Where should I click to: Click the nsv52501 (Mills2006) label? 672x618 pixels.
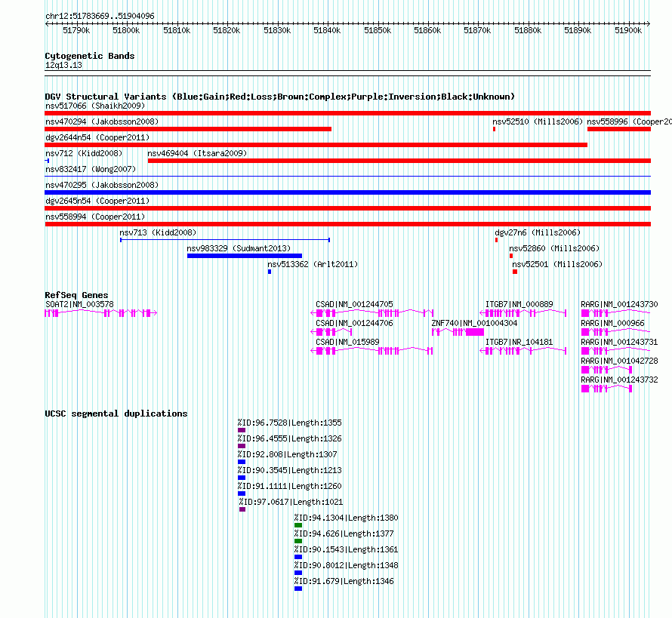[x=557, y=264]
